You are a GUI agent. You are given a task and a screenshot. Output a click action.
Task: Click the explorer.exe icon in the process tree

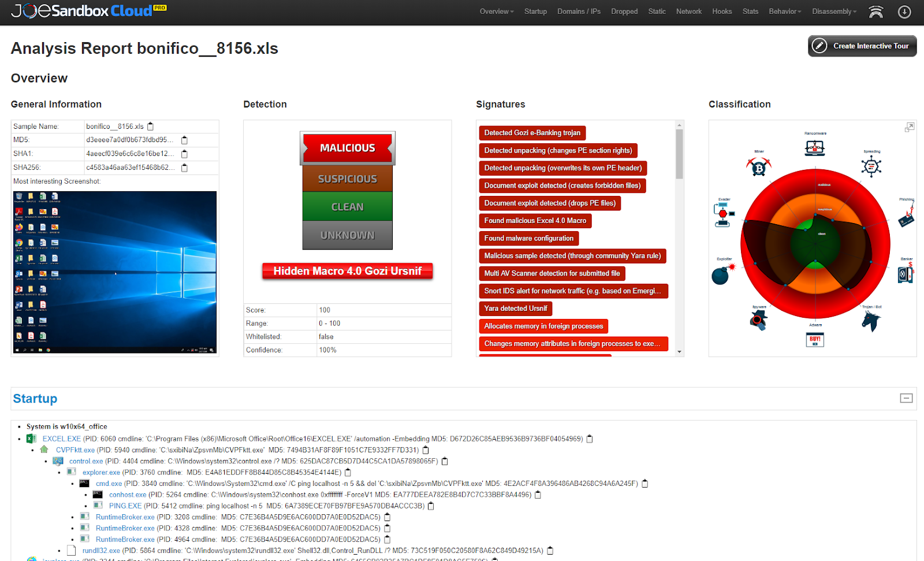pos(71,472)
